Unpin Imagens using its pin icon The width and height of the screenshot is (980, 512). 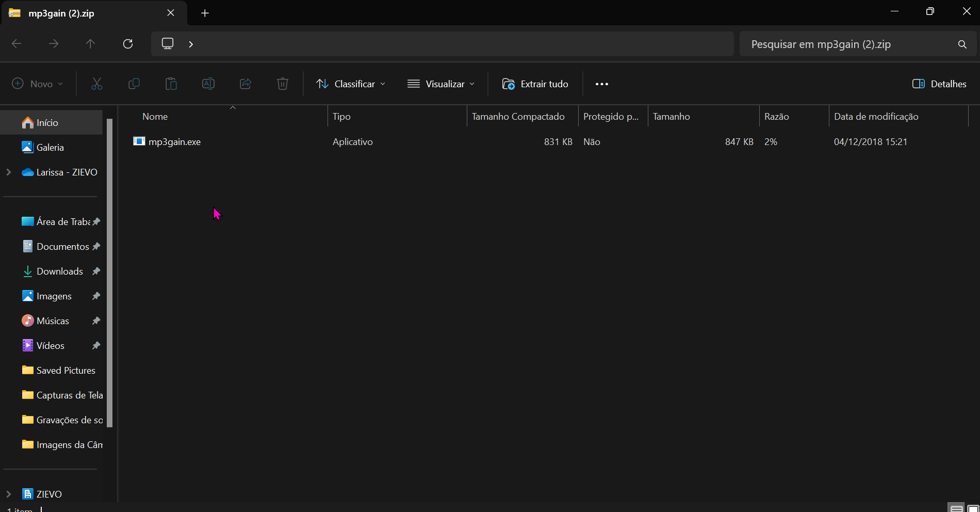tap(96, 296)
